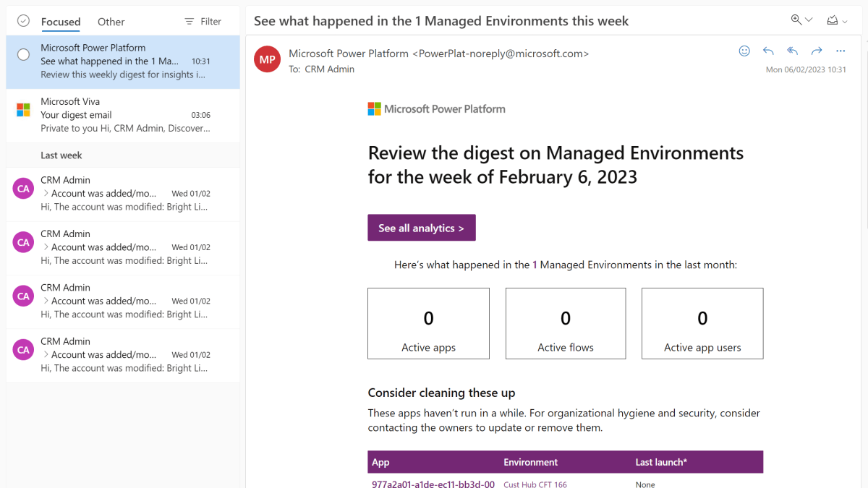Select Reply all on the open message
Screen dimensions: 868x488
792,51
